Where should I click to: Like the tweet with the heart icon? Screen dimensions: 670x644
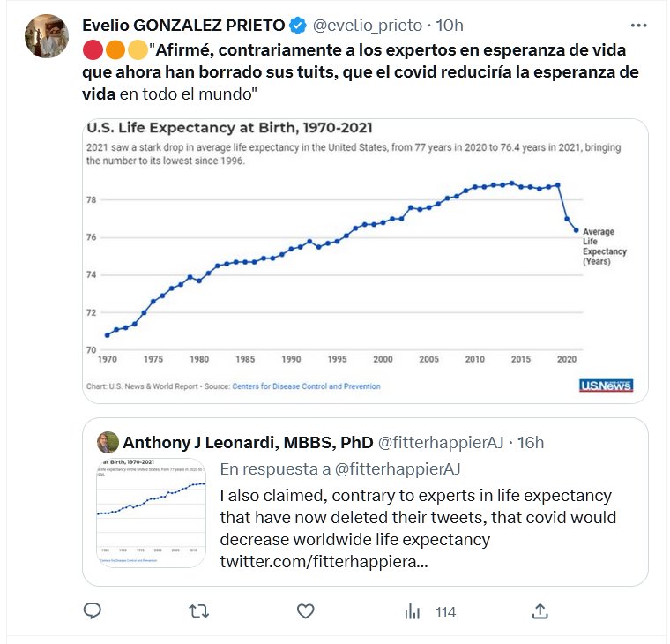305,610
